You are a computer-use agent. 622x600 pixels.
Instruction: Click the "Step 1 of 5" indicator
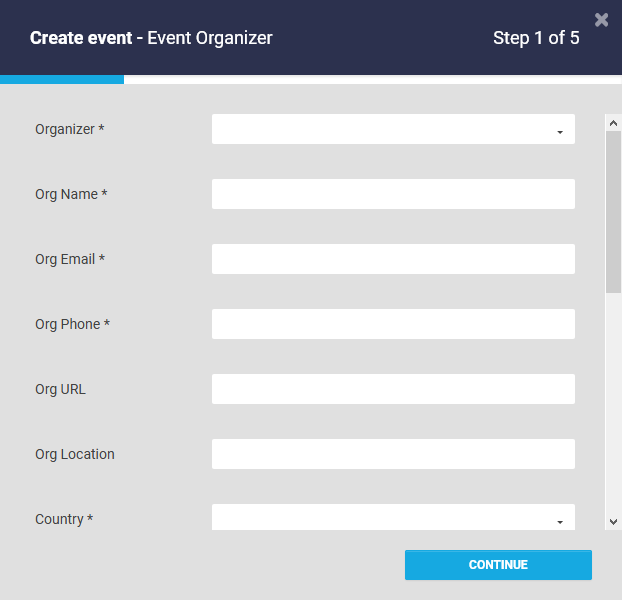tap(536, 38)
